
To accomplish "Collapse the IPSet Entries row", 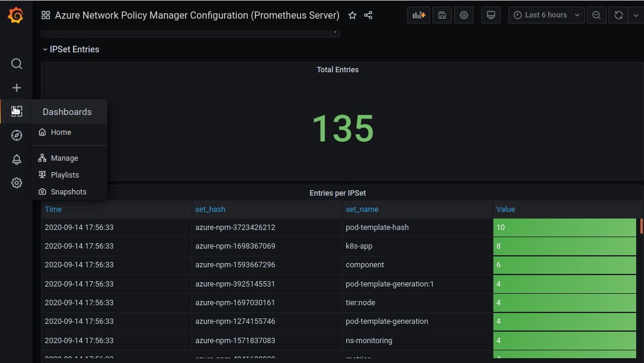I will (x=70, y=49).
